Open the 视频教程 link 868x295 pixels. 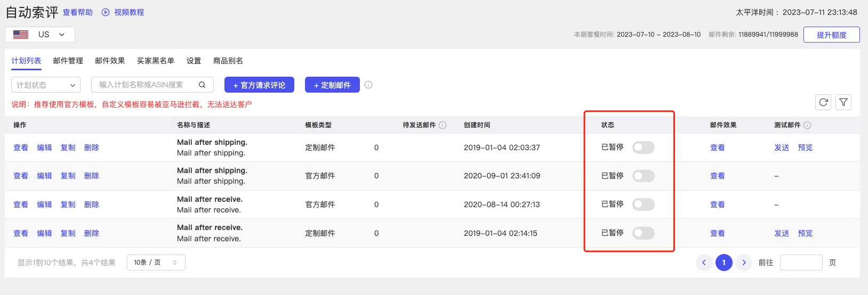click(129, 12)
